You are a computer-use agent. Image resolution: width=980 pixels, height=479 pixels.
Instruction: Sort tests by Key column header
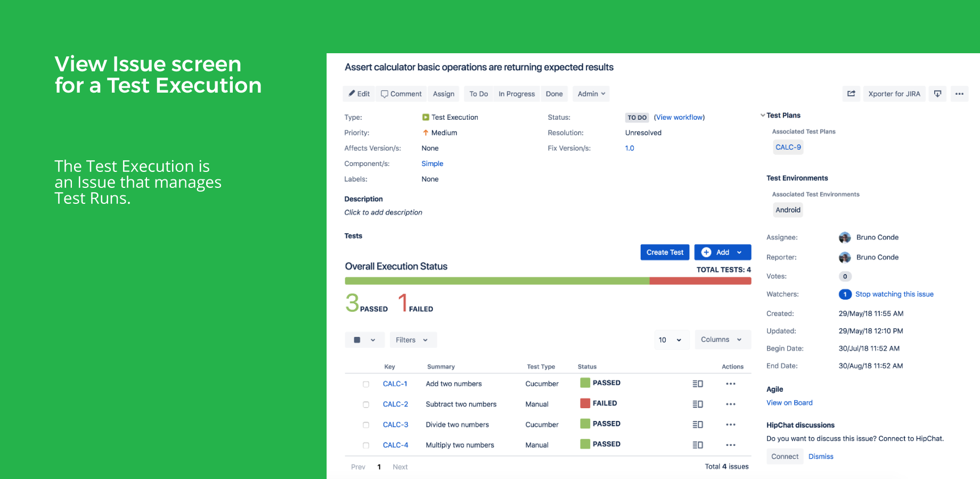click(390, 367)
